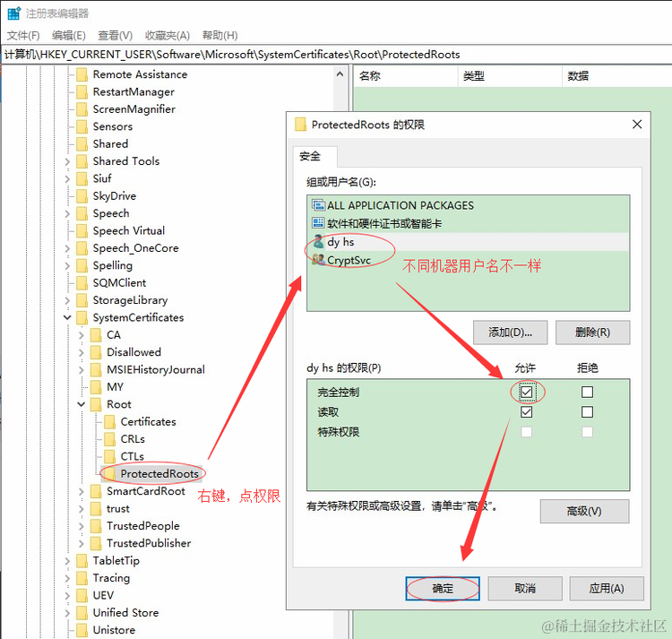Click the Remote Assistance folder icon
The width and height of the screenshot is (672, 639).
click(82, 74)
